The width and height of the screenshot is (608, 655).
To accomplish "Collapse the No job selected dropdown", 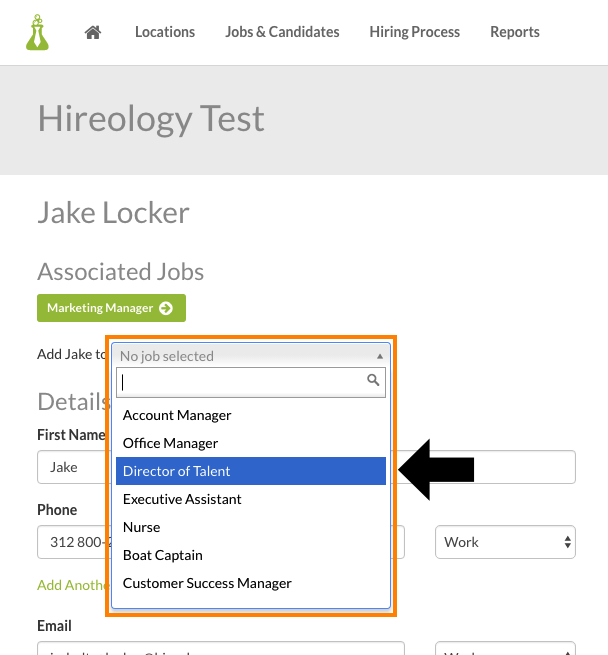I will point(251,356).
